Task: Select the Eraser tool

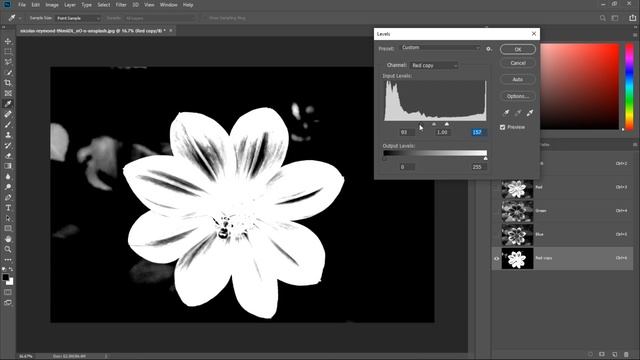Action: tap(8, 156)
